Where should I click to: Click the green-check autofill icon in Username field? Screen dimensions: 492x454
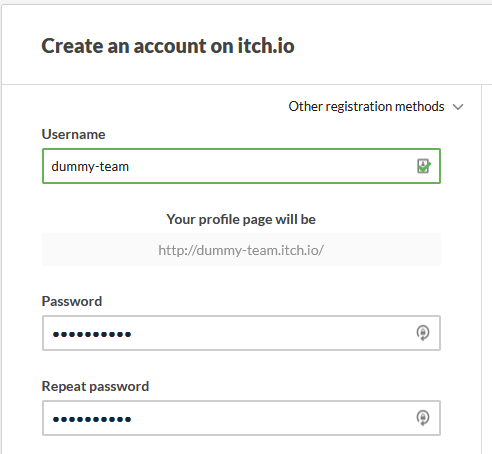pyautogui.click(x=423, y=166)
